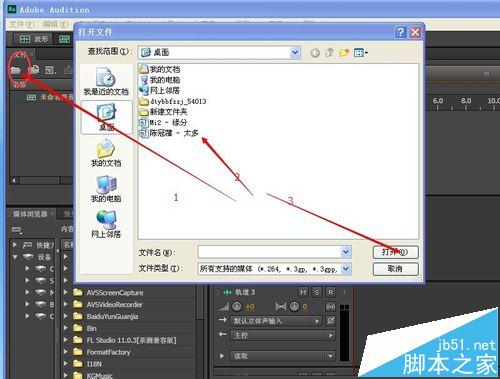
Task: Open 网上邻居 in the places sidebar
Action: click(x=106, y=224)
